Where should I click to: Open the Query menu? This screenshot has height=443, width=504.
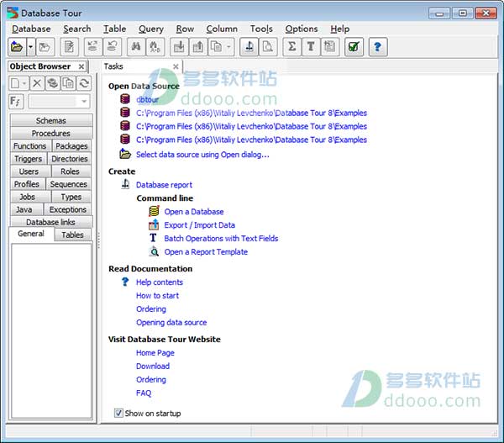pos(151,29)
